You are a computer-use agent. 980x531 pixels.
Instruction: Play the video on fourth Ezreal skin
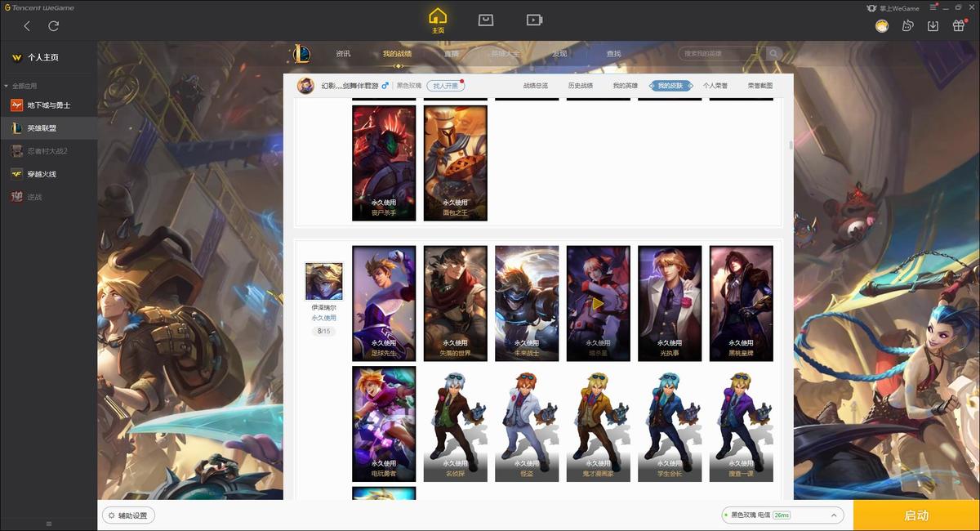pos(599,304)
